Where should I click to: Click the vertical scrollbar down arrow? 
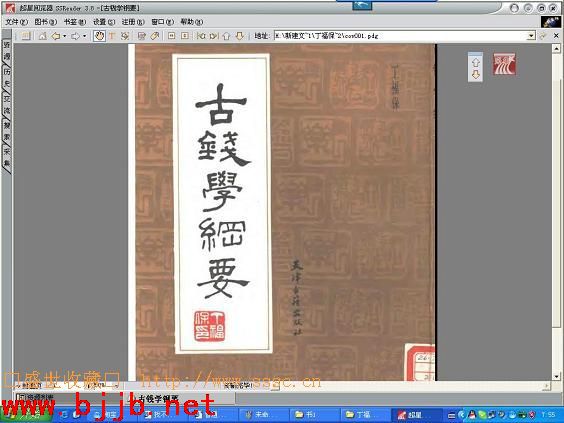[557, 377]
